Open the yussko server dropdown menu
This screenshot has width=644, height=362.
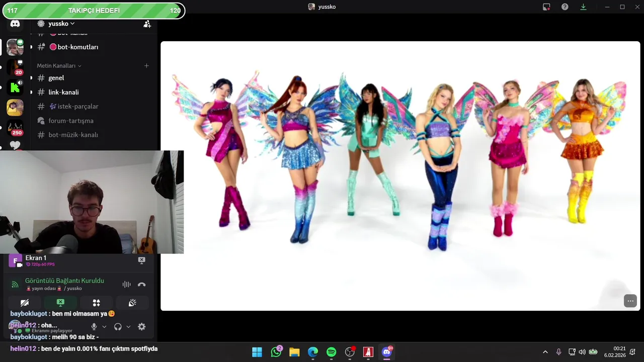(x=61, y=24)
